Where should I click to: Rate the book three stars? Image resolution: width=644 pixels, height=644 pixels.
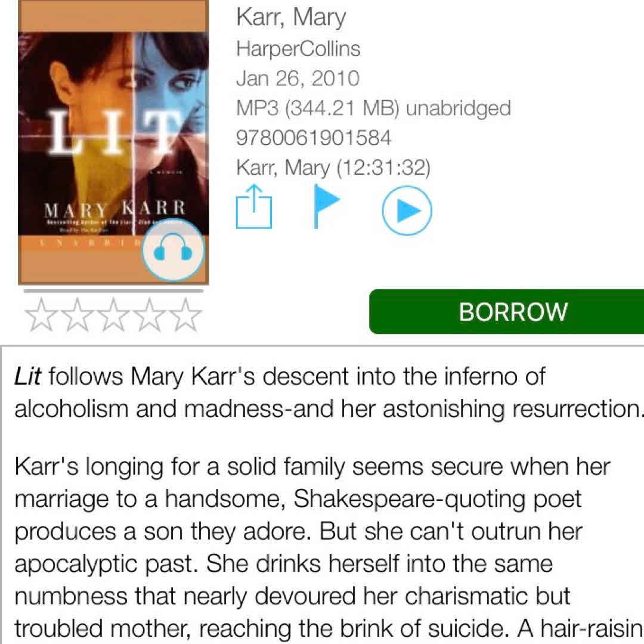113,315
